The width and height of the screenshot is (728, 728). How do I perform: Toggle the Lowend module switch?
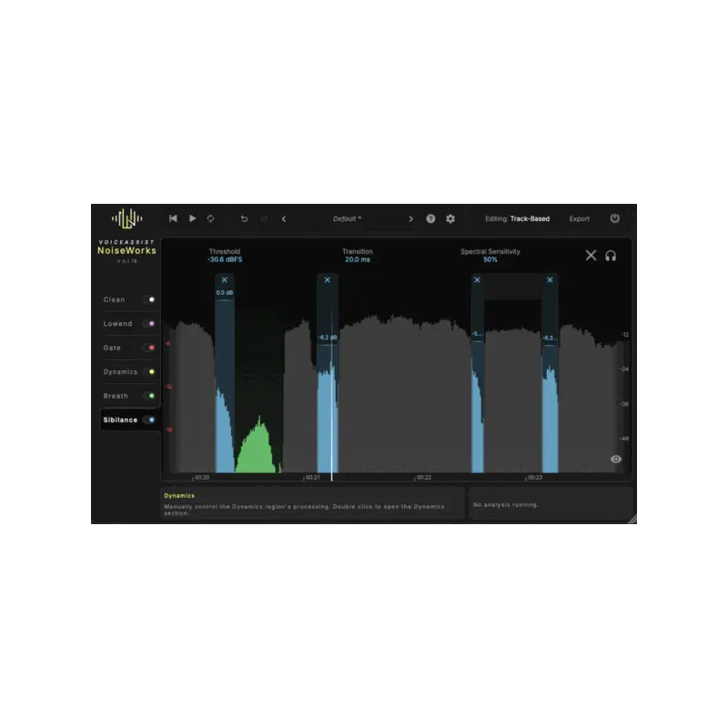(x=149, y=324)
